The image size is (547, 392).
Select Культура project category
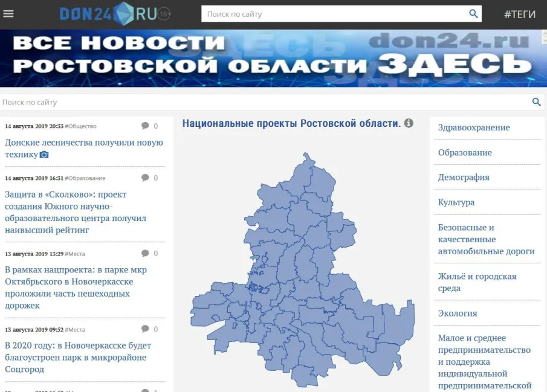456,202
